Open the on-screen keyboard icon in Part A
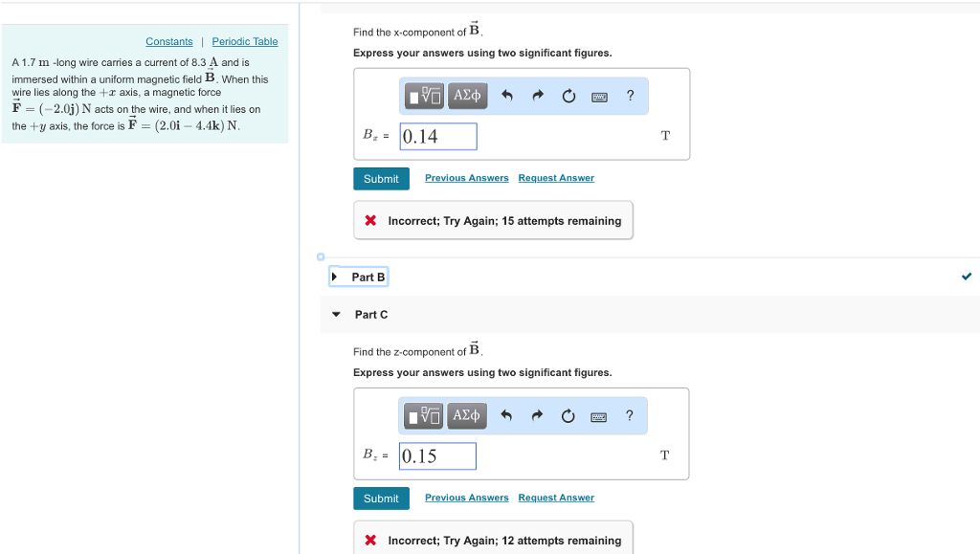The width and height of the screenshot is (980, 554). (598, 96)
